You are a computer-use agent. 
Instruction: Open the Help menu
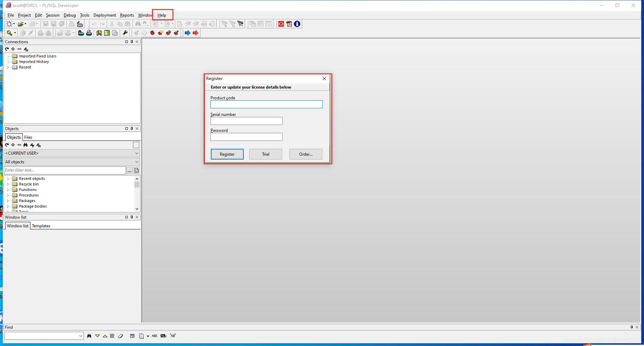point(162,15)
